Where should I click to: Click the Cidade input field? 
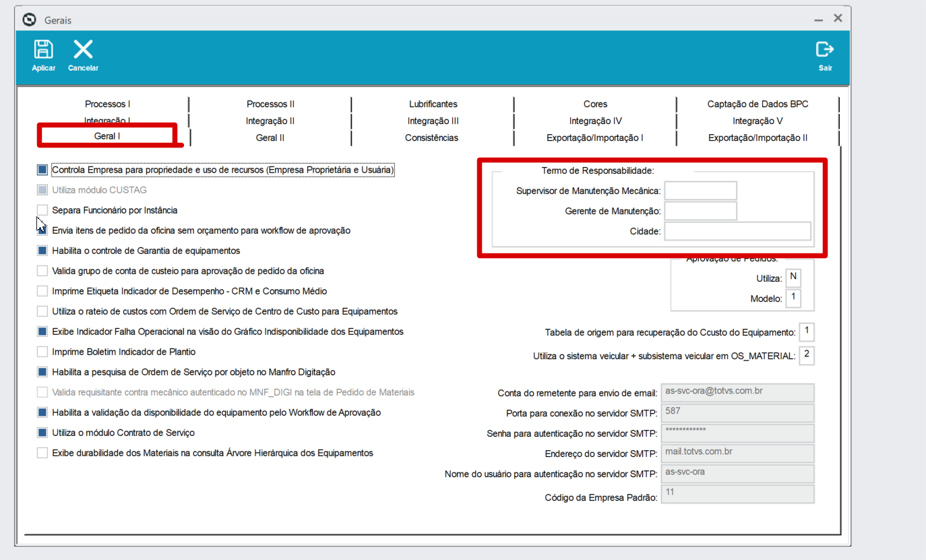(737, 231)
